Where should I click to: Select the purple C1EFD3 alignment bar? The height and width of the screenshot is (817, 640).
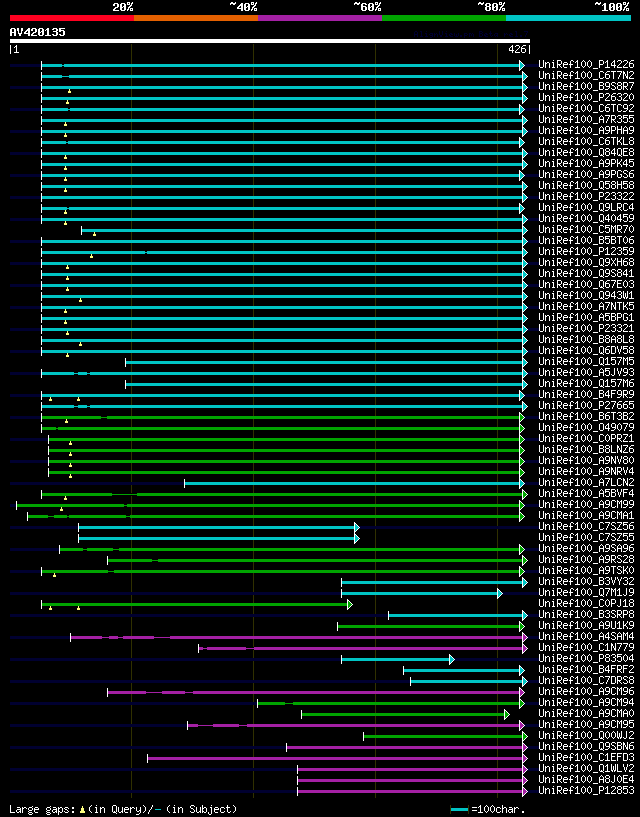click(338, 759)
